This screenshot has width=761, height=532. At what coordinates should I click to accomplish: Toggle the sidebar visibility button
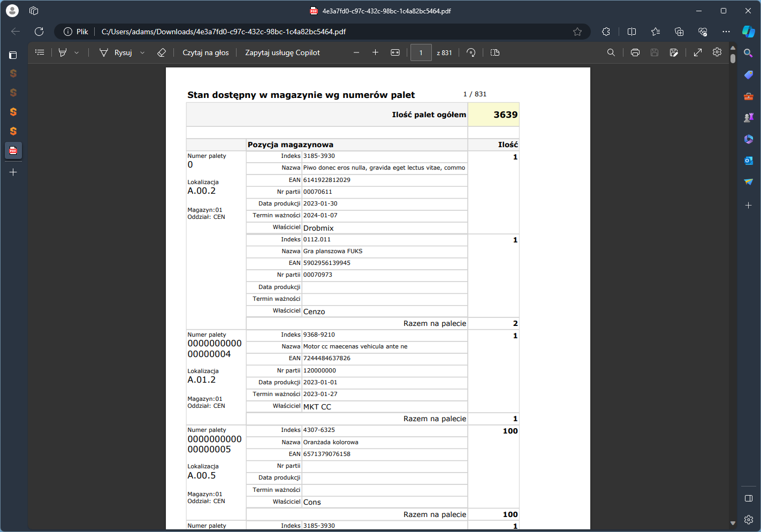749,498
